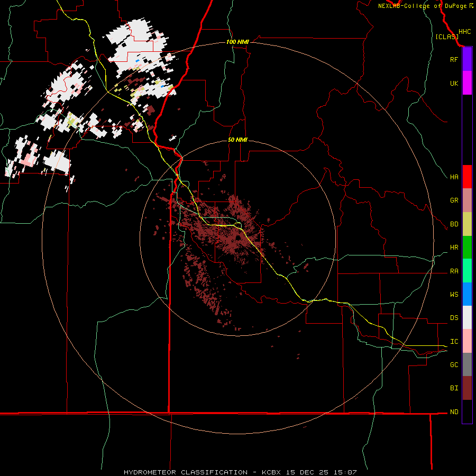Click the RA legend label
This screenshot has width=476, height=476.
click(454, 271)
